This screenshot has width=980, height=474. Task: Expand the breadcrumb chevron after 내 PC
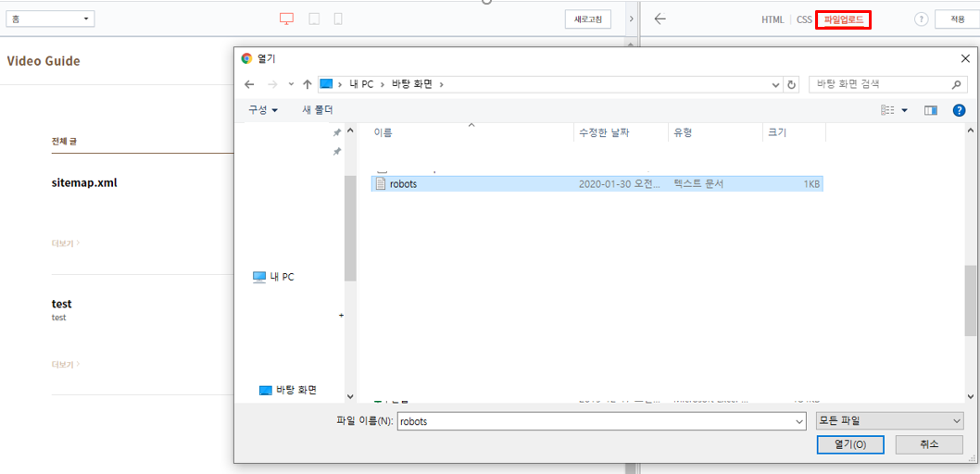(x=383, y=84)
